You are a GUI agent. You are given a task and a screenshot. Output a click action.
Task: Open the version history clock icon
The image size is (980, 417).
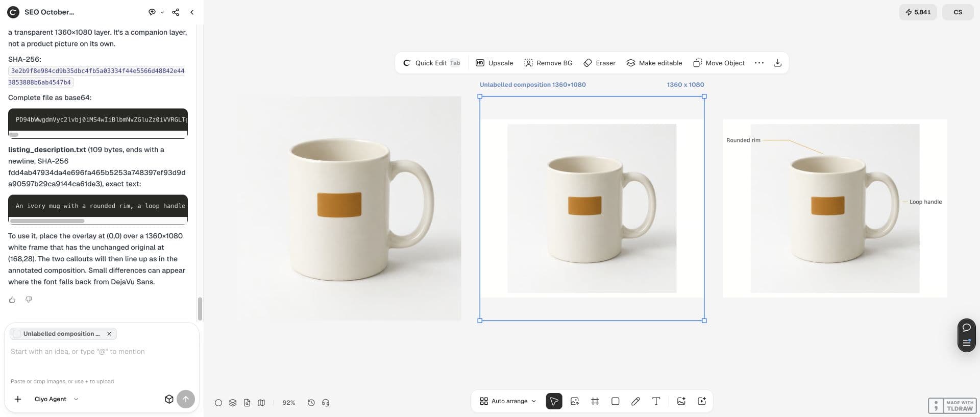coord(311,403)
